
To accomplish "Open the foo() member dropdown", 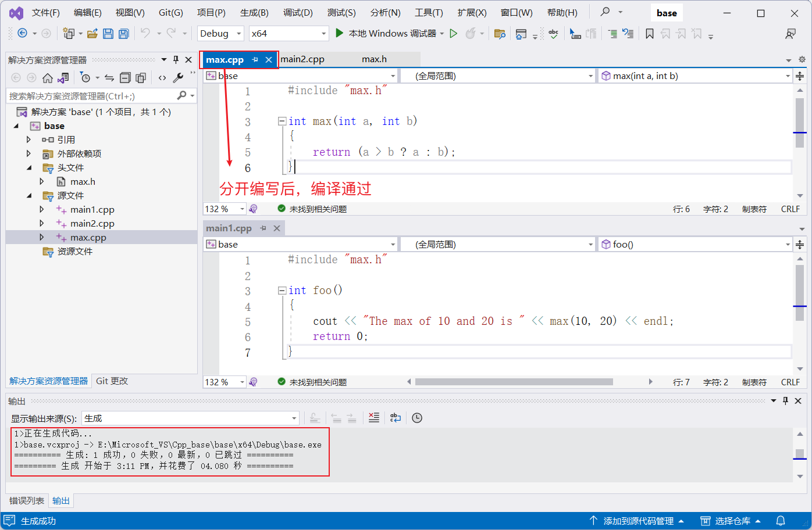I will coord(695,244).
